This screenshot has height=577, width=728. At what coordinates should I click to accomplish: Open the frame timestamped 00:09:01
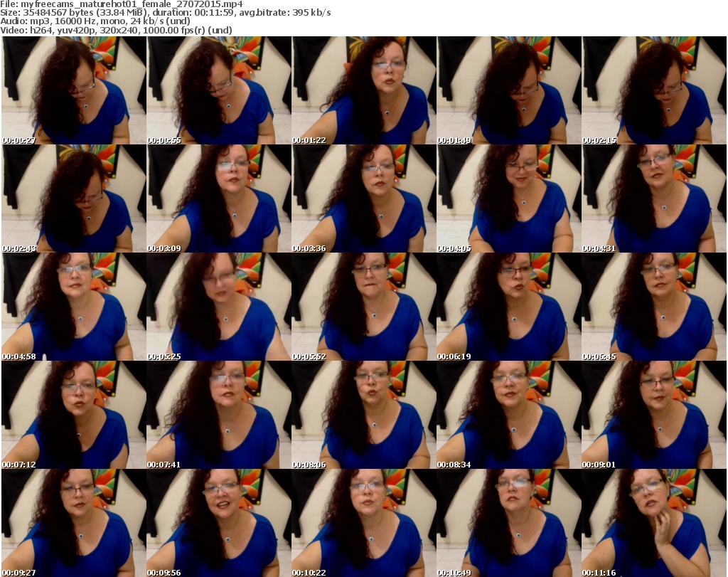tap(654, 415)
